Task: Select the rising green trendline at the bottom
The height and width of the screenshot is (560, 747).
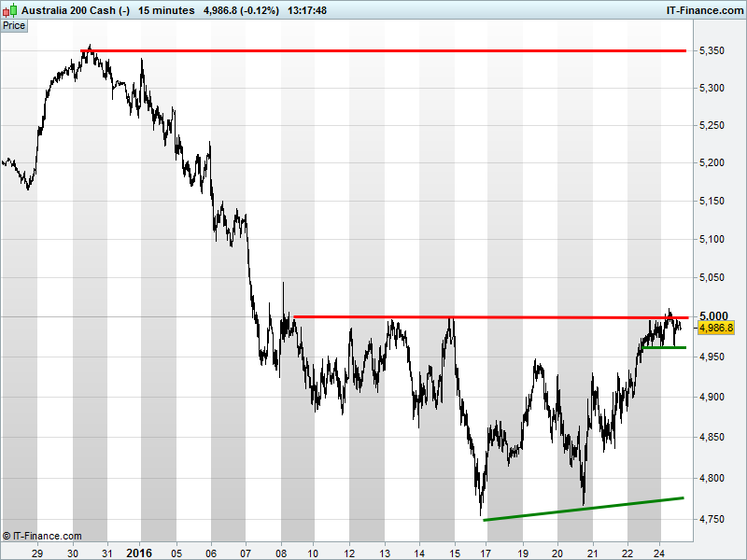Action: point(584,509)
